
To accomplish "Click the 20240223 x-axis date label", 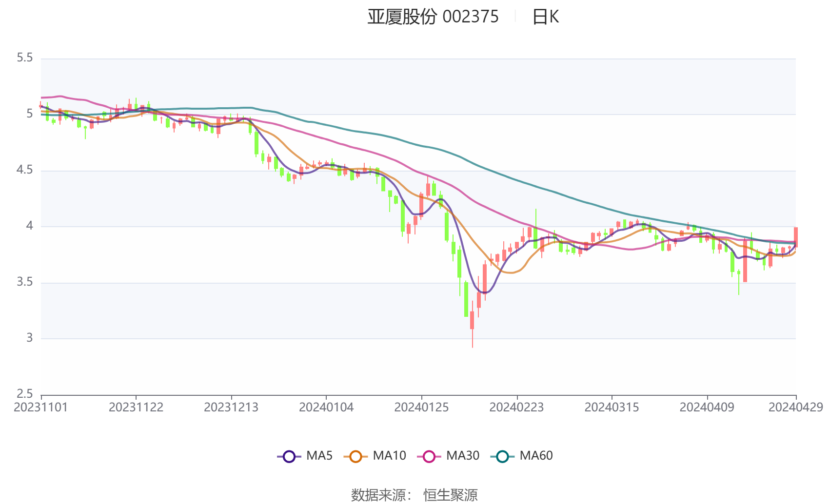I will click(x=516, y=407).
